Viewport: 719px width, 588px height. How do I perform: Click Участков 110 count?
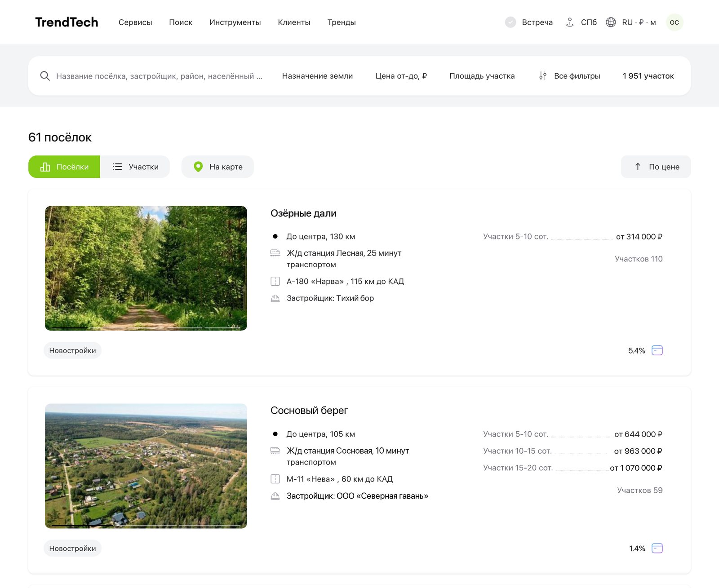639,259
